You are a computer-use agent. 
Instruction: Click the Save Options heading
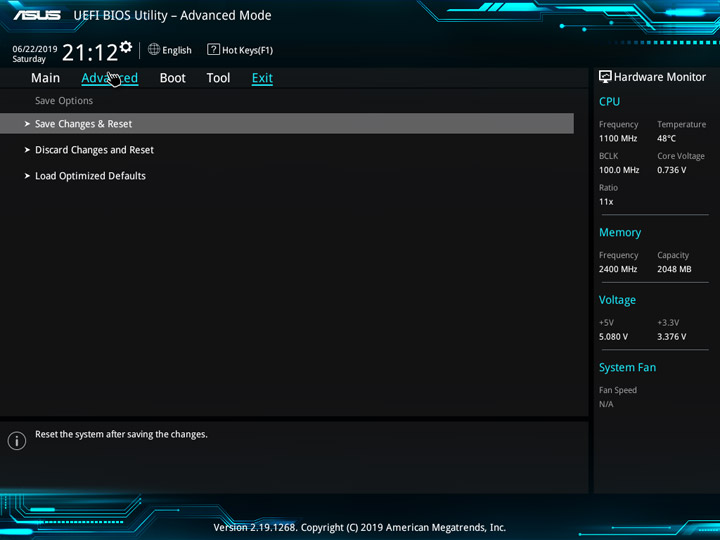pos(64,101)
